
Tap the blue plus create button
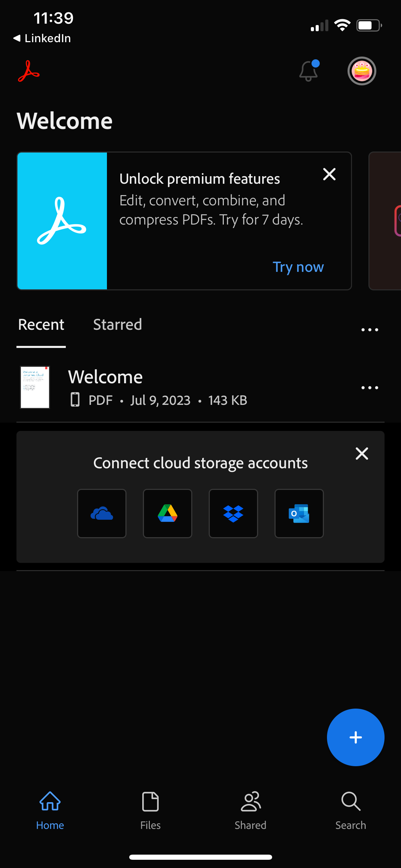point(356,737)
